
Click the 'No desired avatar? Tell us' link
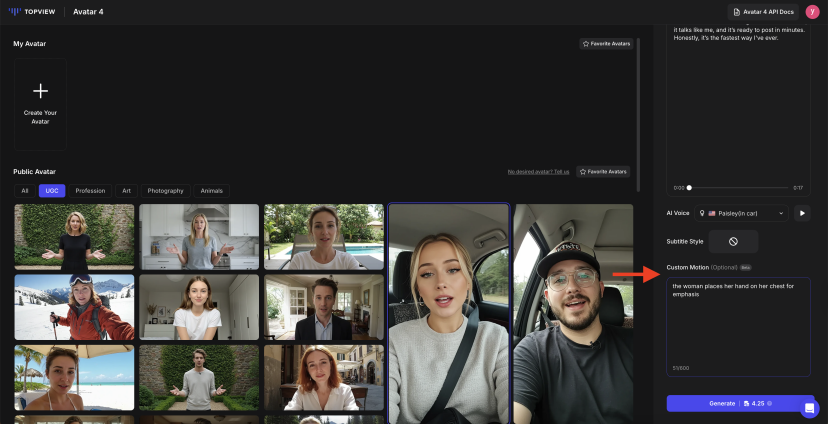tap(538, 172)
